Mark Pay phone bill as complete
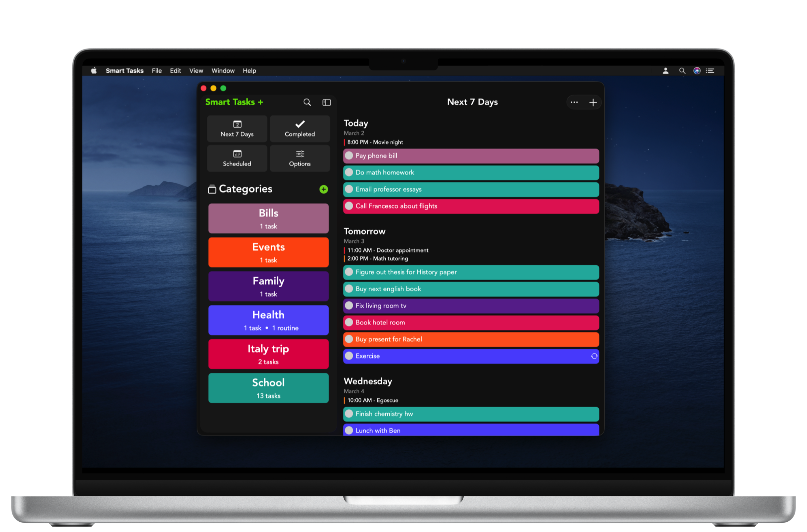This screenshot has width=807, height=532. 349,155
